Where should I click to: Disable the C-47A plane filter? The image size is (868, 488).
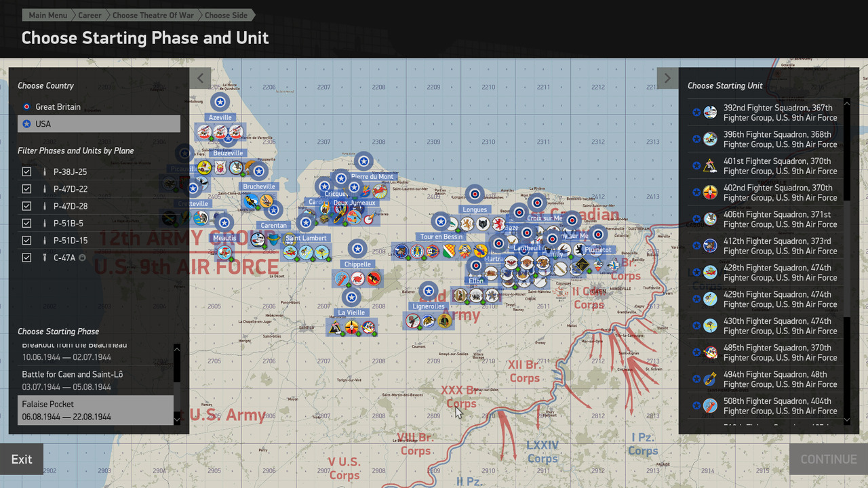[x=27, y=258]
